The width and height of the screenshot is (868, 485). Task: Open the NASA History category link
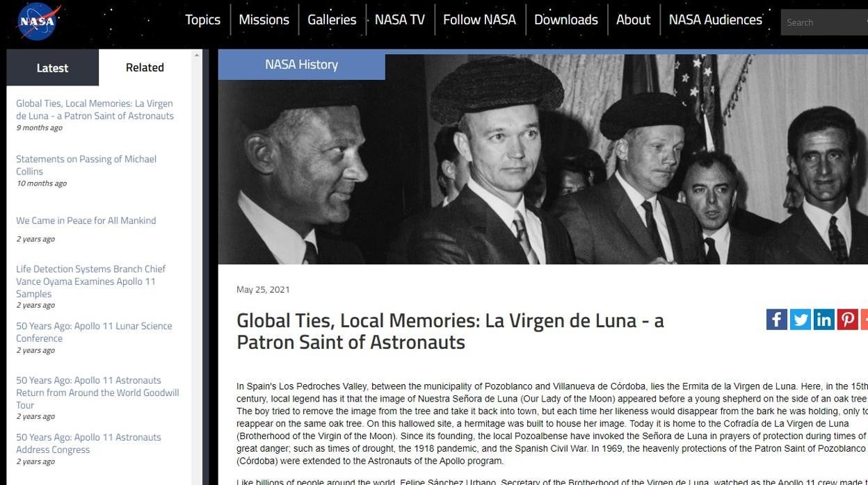coord(301,65)
